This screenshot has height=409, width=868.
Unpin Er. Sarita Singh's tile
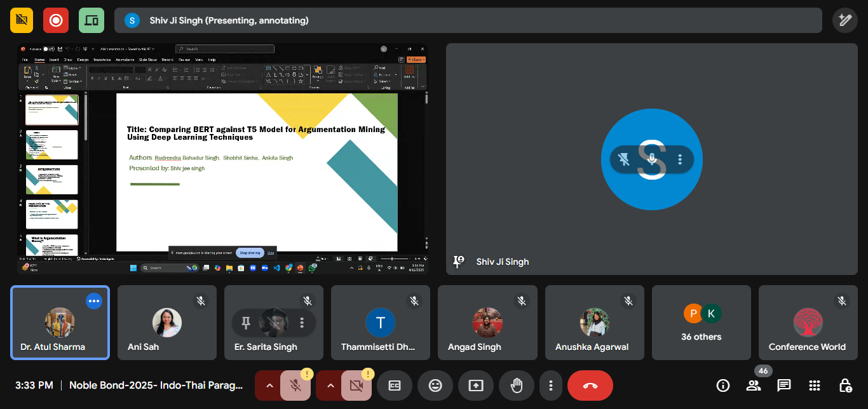tap(245, 323)
